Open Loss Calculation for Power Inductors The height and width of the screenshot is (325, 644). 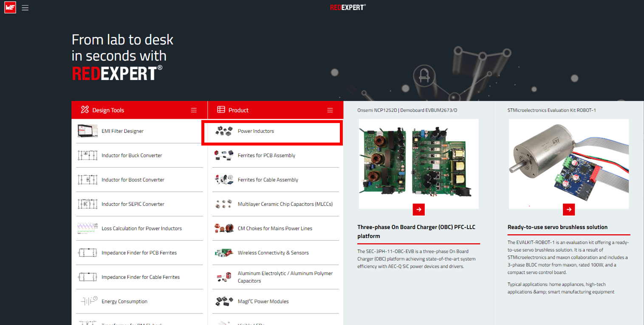click(x=141, y=228)
